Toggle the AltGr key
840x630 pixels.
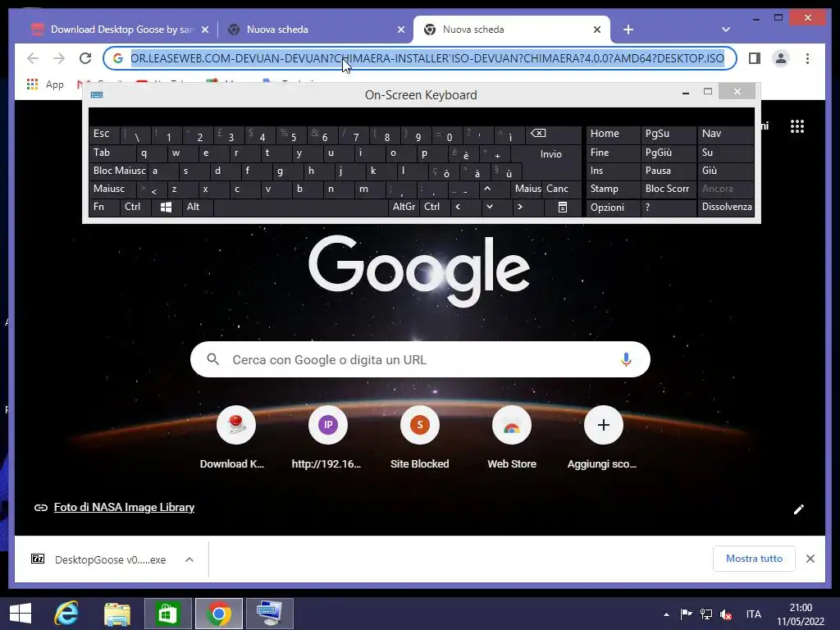[404, 207]
